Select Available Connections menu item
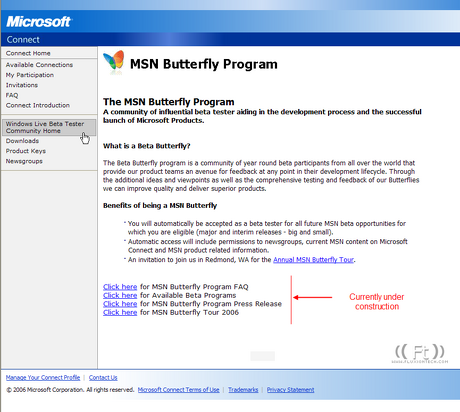This screenshot has height=412, width=460. pyautogui.click(x=39, y=65)
